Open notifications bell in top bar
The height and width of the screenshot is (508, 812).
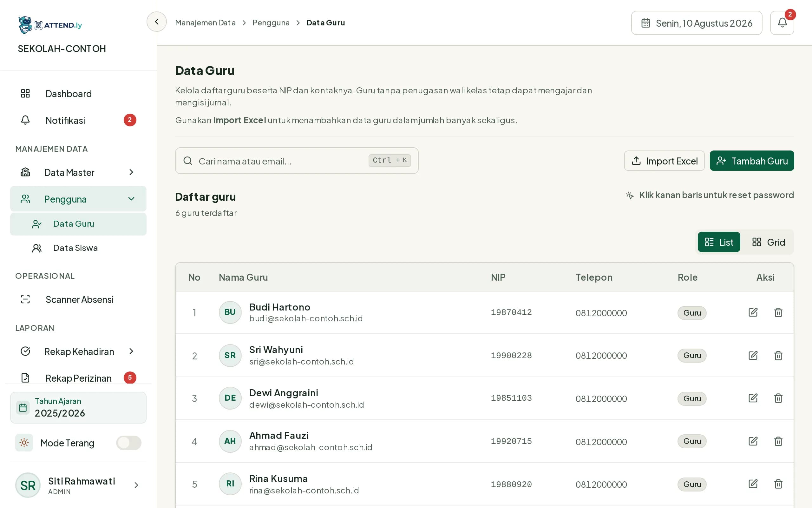782,23
